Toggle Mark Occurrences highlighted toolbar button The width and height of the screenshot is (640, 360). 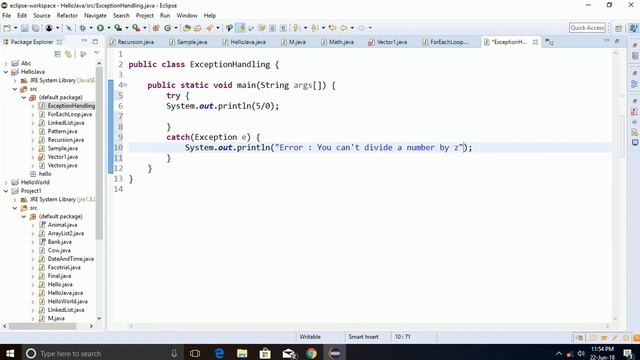pyautogui.click(x=241, y=28)
